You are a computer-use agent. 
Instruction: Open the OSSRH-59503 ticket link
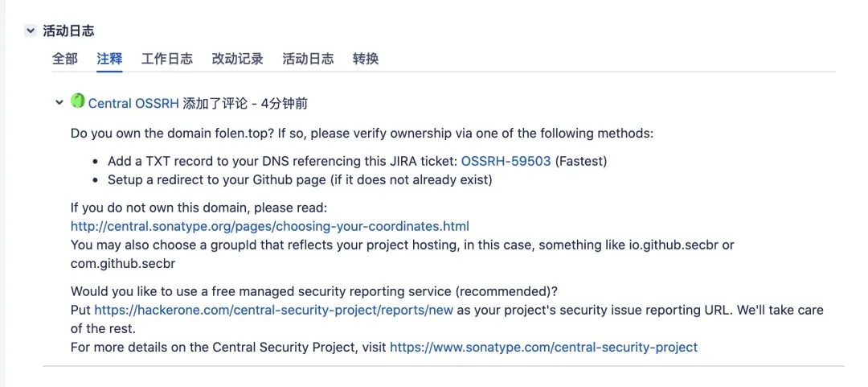click(x=506, y=161)
